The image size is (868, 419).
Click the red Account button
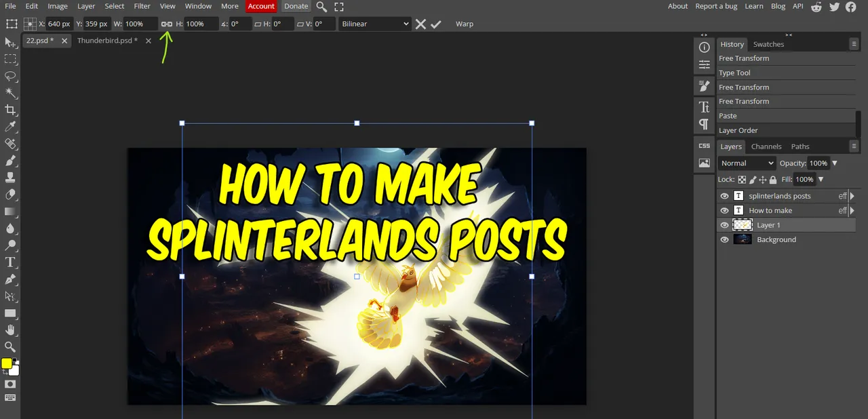click(261, 6)
